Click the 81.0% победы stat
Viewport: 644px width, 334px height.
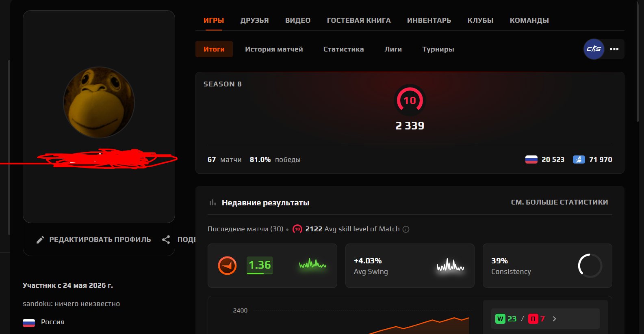tap(275, 159)
